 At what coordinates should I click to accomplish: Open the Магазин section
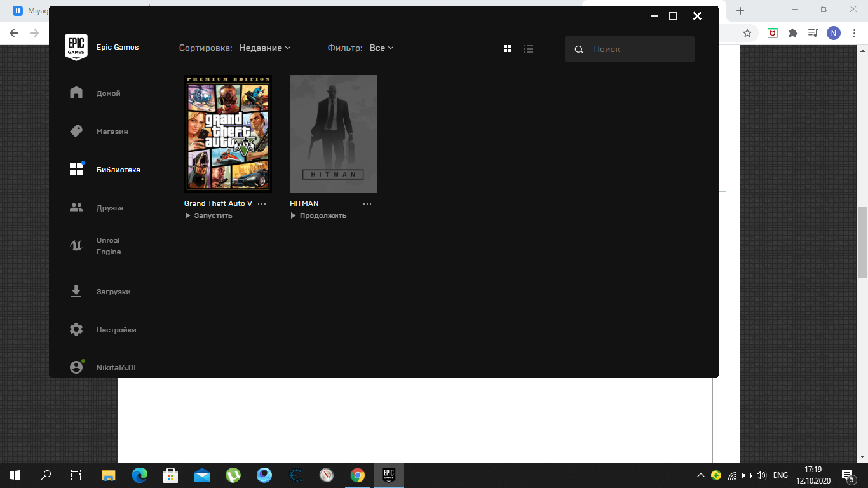pos(112,132)
